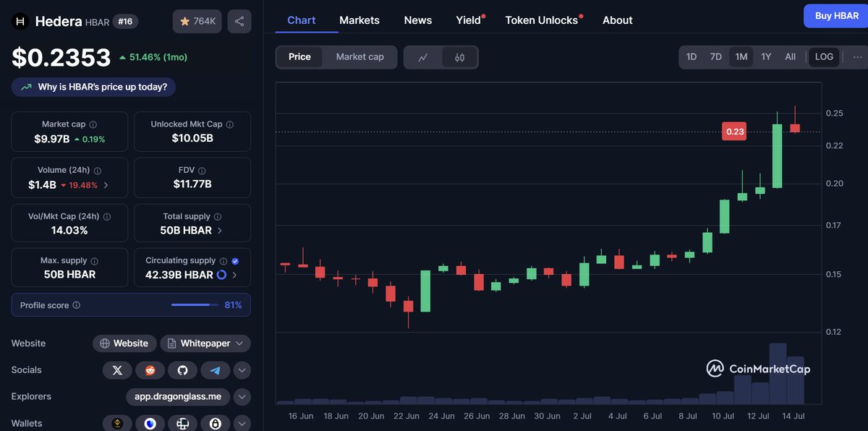Select the 1Y time range
The image size is (868, 431).
point(766,57)
